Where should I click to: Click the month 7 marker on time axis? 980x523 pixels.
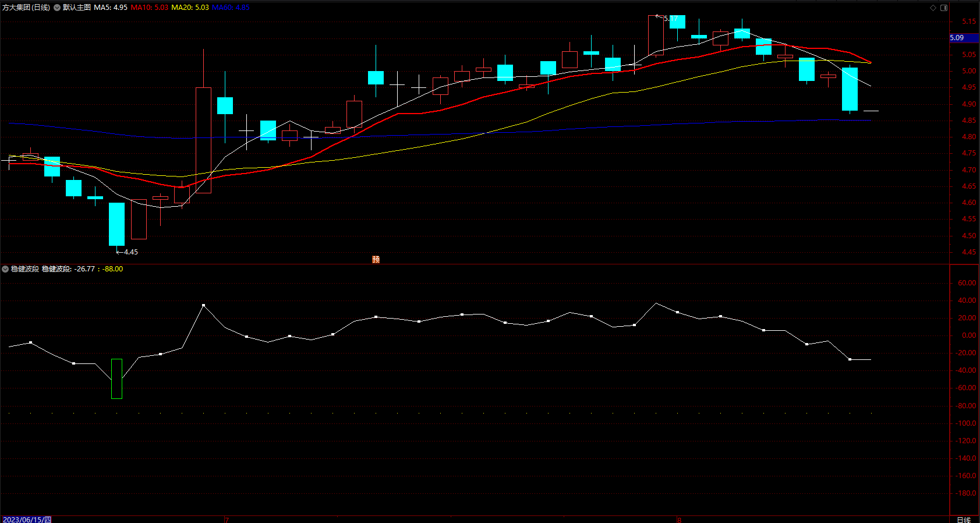pos(227,520)
